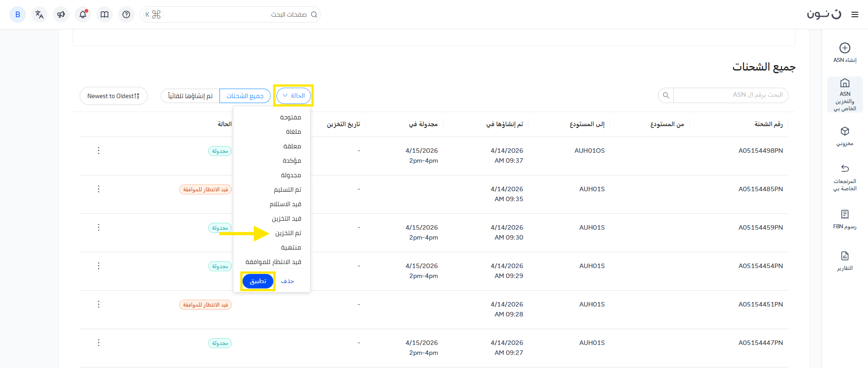The image size is (868, 368).
Task: Toggle the hamburger menu
Action: 854,14
